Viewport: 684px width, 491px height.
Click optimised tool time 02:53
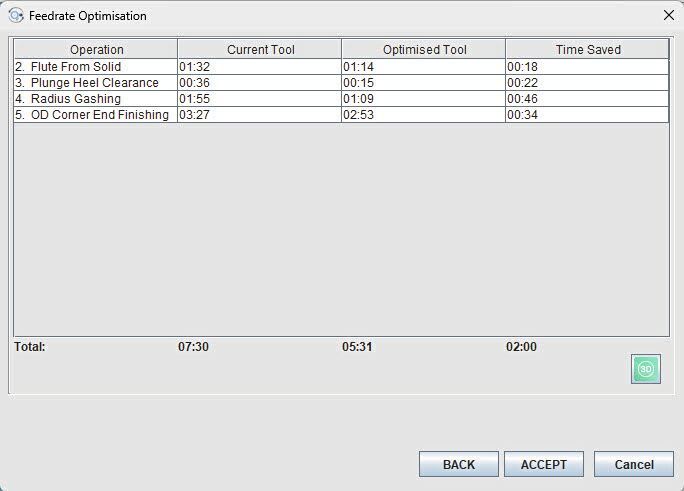click(359, 115)
